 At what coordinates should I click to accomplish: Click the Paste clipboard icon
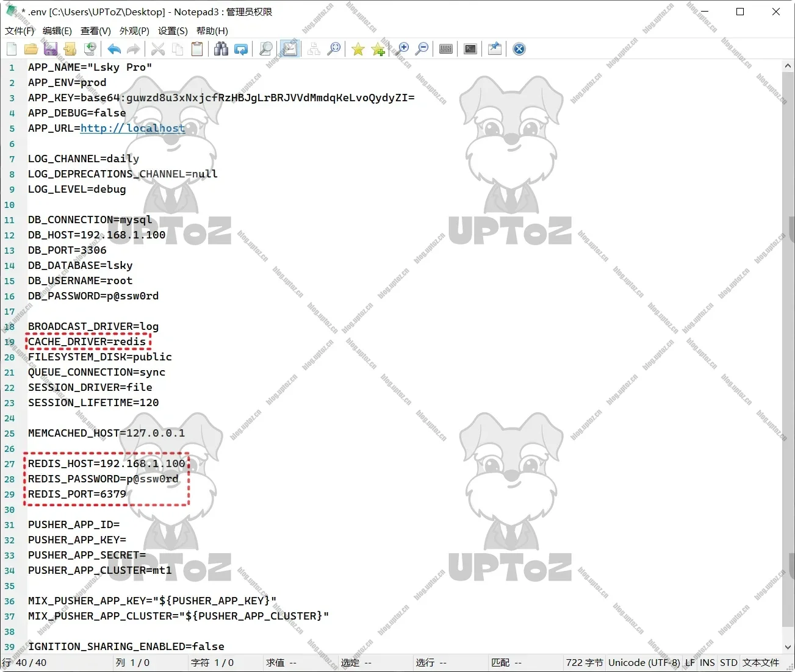tap(197, 49)
